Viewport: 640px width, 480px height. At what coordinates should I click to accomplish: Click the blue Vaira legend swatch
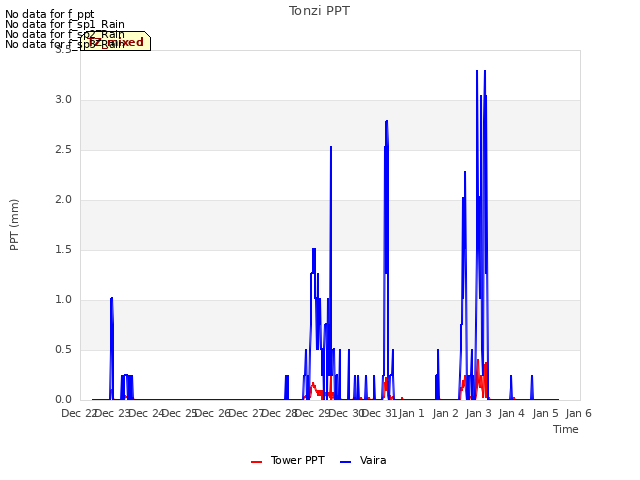pyautogui.click(x=345, y=462)
